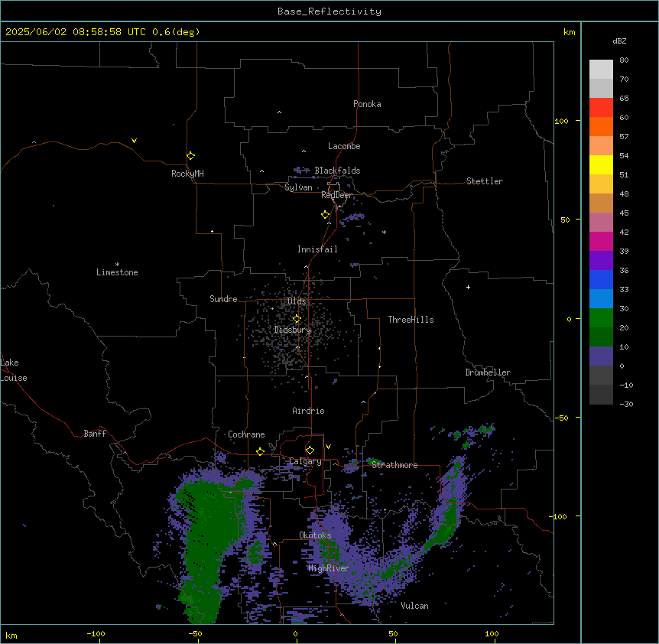
Task: Select the Airdrie label
Action: (308, 411)
